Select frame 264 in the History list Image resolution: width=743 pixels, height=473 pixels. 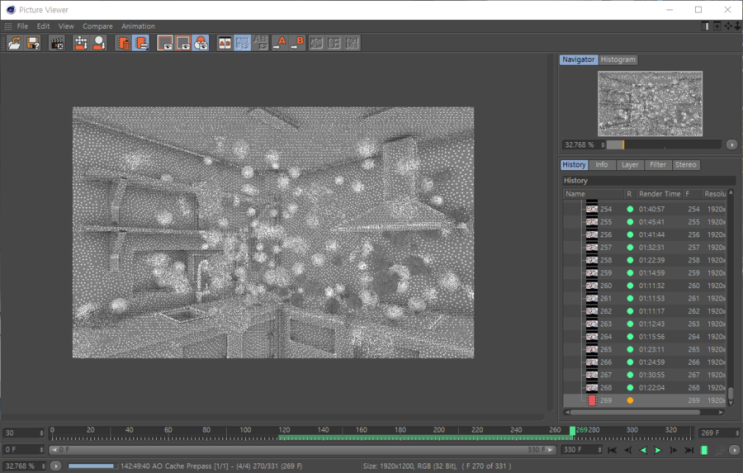[605, 336]
